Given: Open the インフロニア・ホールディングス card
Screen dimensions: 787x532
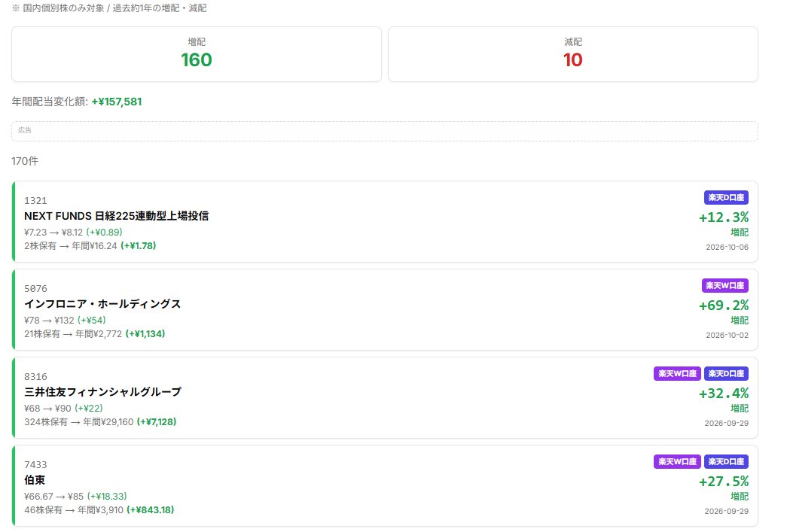Looking at the screenshot, I should click(x=385, y=310).
